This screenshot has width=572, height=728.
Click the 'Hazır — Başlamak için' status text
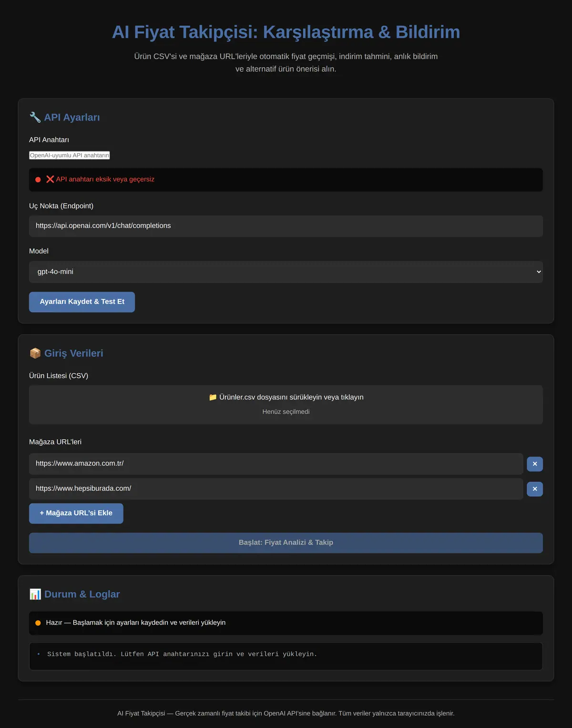click(x=136, y=623)
